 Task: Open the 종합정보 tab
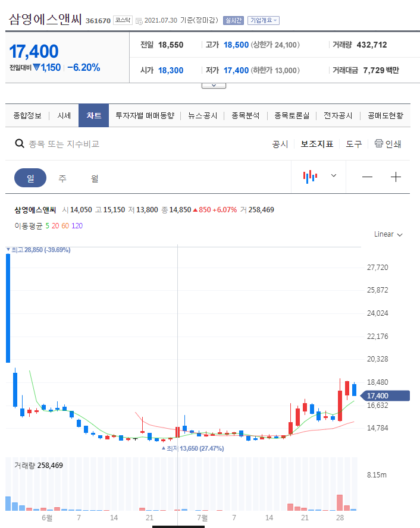[27, 115]
